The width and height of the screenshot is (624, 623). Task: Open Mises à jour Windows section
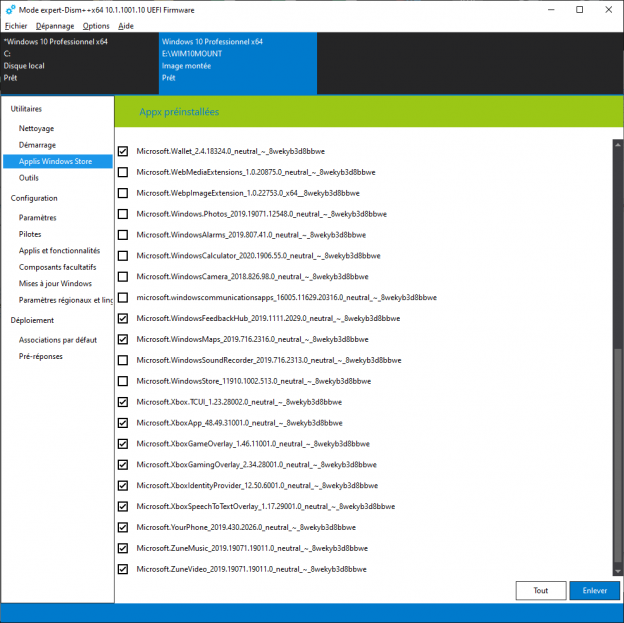tap(55, 283)
